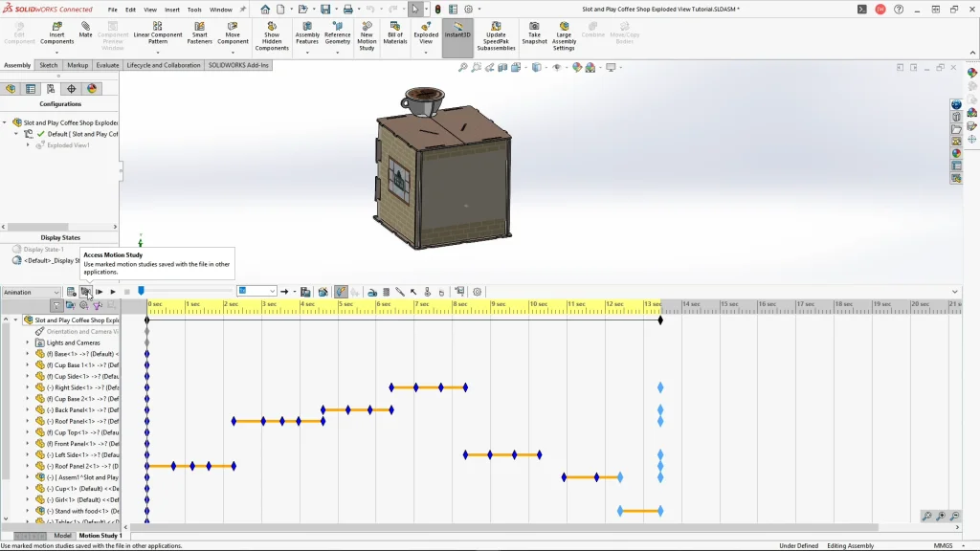Switch to the Model tab at the bottom

(62, 536)
